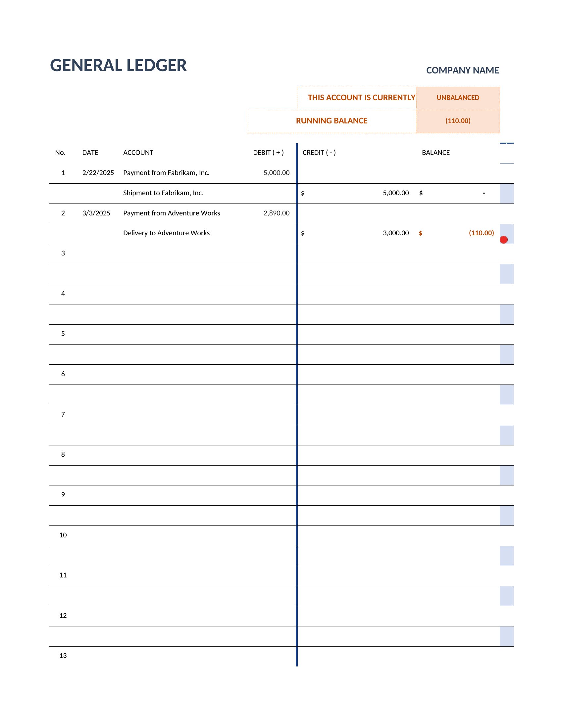Viewport: 563px width, 728px height.
Task: Click entry number 12 cell
Action: coord(63,615)
